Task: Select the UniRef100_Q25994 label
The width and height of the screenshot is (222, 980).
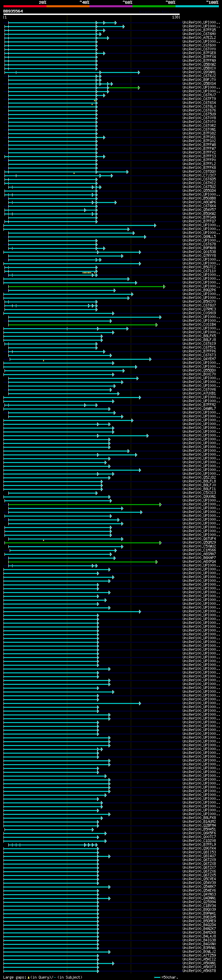Action: tap(199, 902)
